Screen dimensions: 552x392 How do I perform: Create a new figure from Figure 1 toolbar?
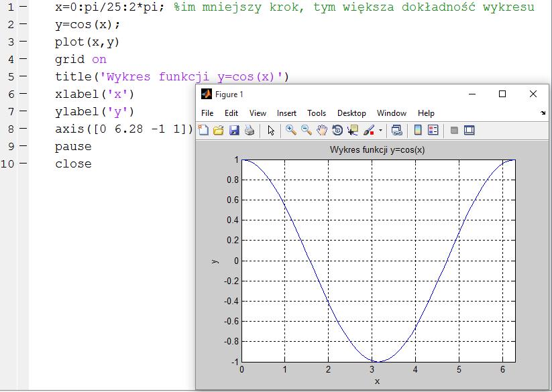(203, 131)
